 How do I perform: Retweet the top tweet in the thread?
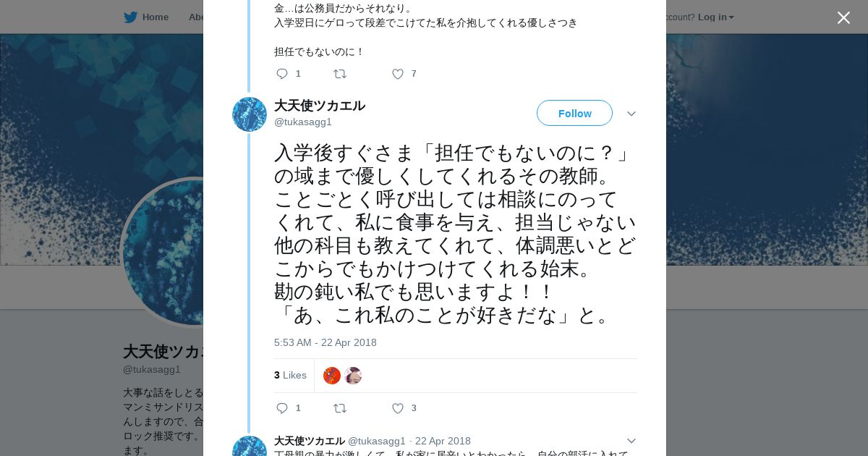[x=340, y=74]
